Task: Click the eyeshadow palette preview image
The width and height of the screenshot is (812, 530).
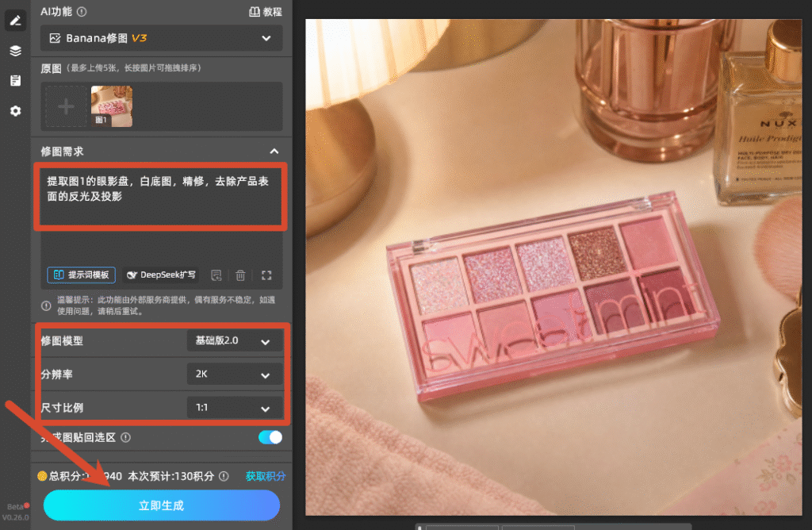Action: point(553,267)
